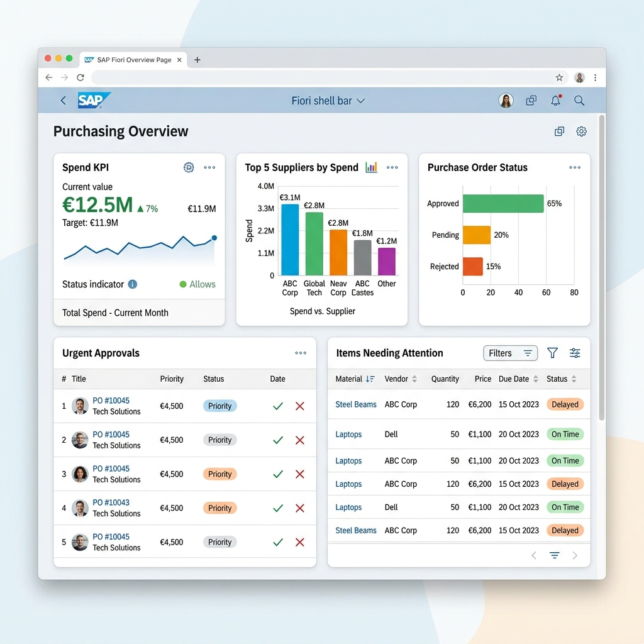Go back using shell bar back arrow
Viewport: 644px width, 644px height.
(x=64, y=100)
